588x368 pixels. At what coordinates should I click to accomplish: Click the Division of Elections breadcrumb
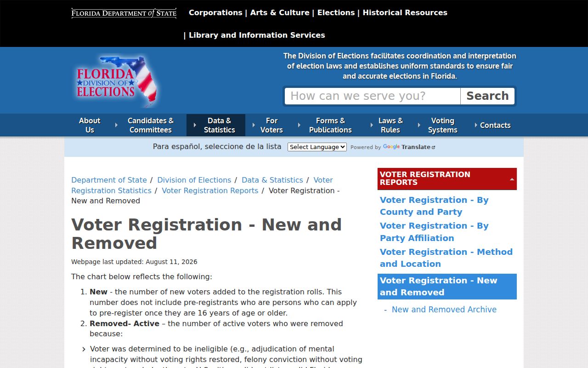[x=194, y=180]
